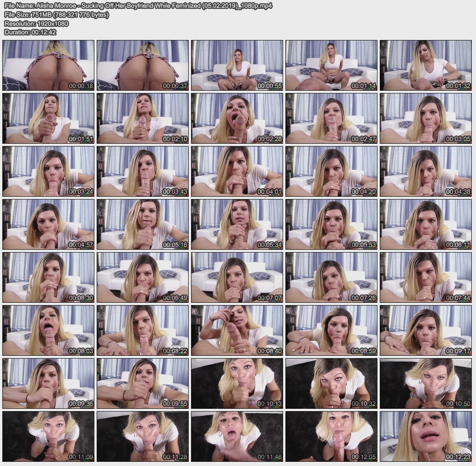Open the thumbnail labeled 00:08:40
476x466 pixels.
237,331
